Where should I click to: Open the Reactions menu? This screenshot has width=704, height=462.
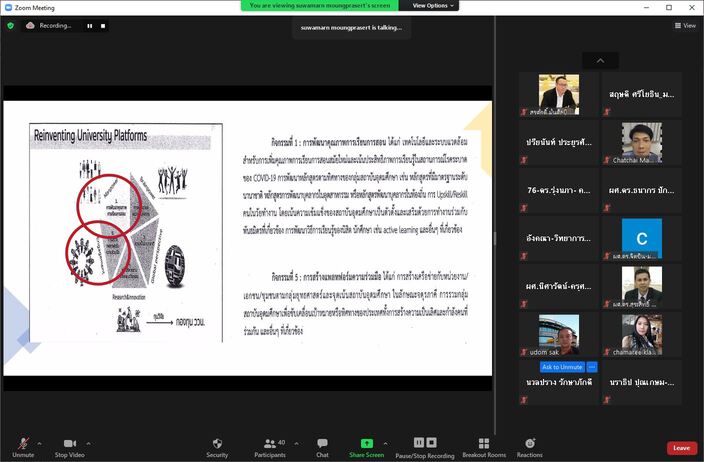[x=530, y=448]
